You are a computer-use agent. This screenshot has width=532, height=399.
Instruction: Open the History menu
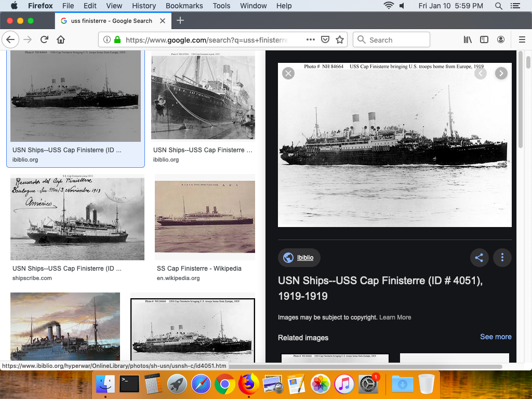[144, 6]
